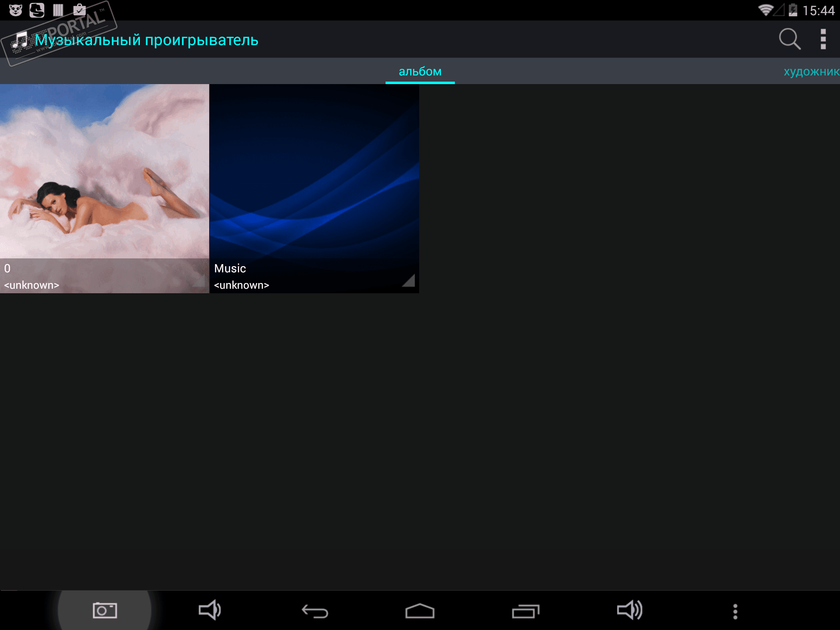
Task: Open the recent apps view
Action: [x=525, y=611]
